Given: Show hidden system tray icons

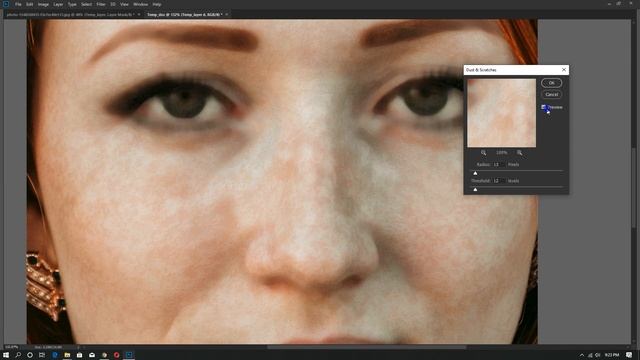Looking at the screenshot, I should point(582,355).
